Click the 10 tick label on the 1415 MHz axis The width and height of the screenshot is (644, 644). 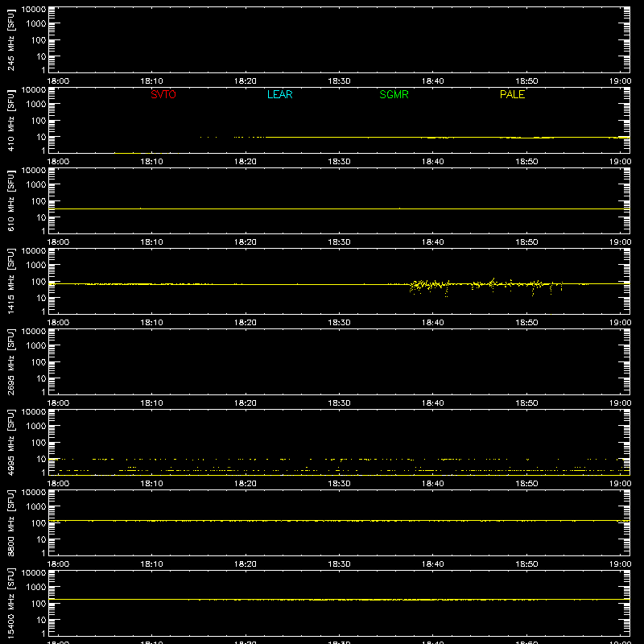coord(41,298)
